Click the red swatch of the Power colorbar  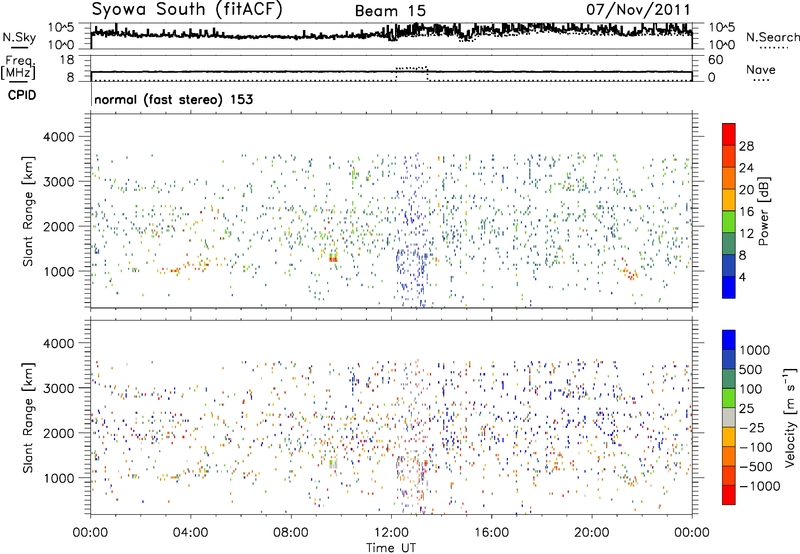[729, 134]
